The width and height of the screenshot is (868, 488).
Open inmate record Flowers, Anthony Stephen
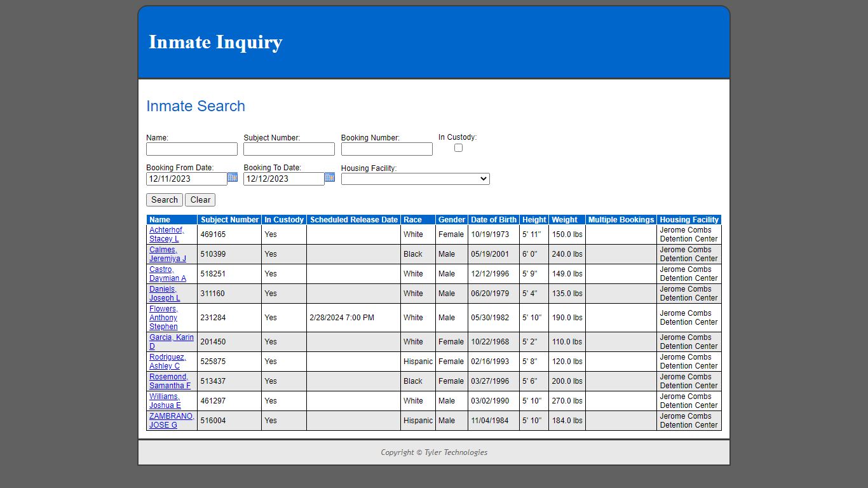pyautogui.click(x=164, y=318)
